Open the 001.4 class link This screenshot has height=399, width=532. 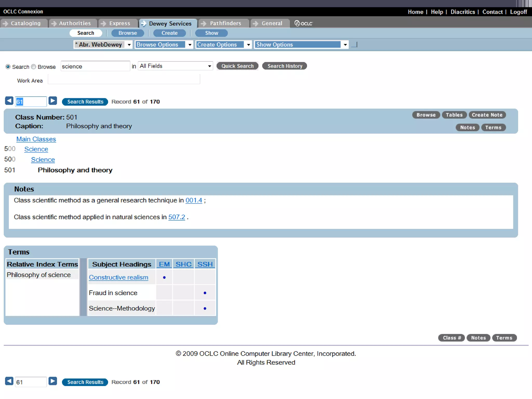tap(194, 200)
